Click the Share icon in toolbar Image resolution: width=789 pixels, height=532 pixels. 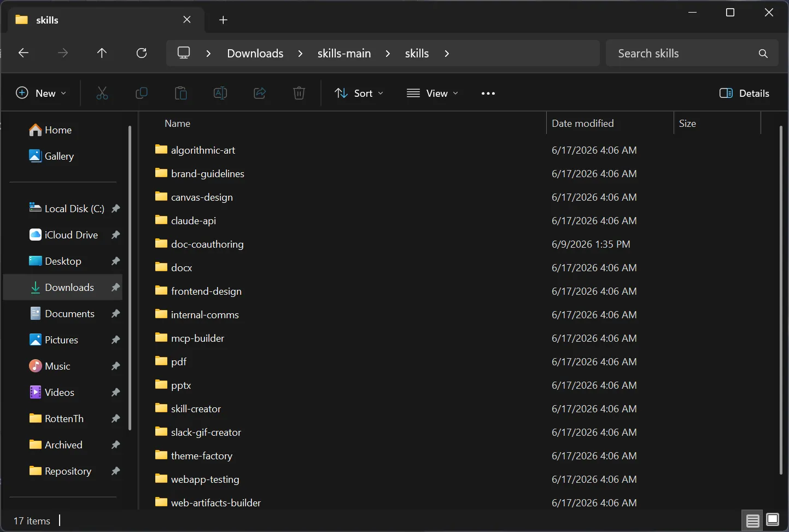pyautogui.click(x=260, y=93)
